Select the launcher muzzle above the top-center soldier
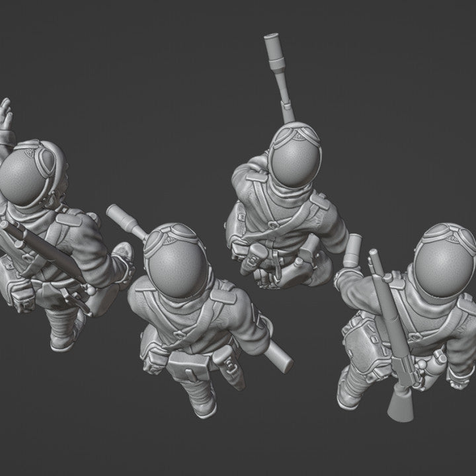The width and height of the screenshot is (476, 476). click(272, 46)
